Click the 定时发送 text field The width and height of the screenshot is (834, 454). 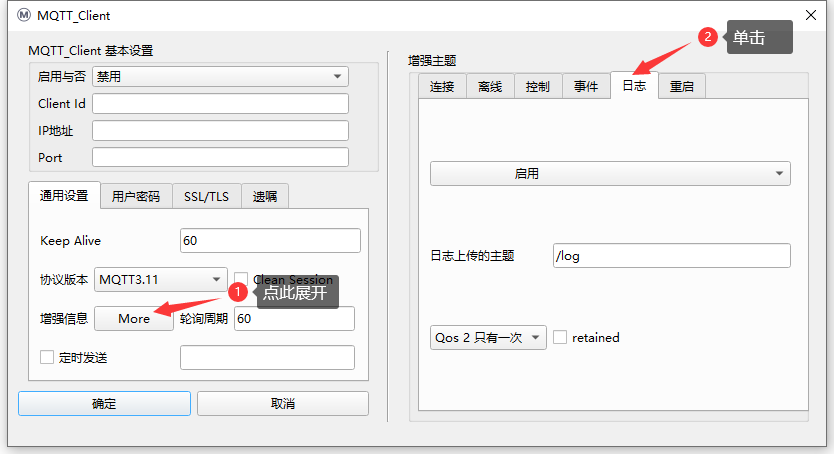[267, 357]
